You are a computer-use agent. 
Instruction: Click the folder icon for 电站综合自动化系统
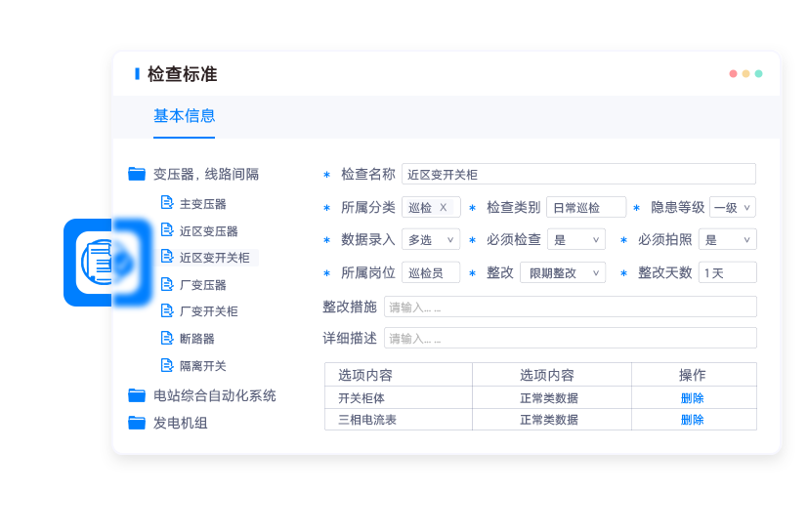137,395
